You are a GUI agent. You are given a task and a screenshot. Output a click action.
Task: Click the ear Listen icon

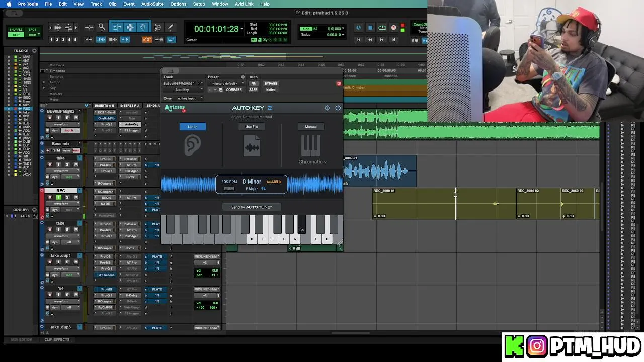pos(192,146)
